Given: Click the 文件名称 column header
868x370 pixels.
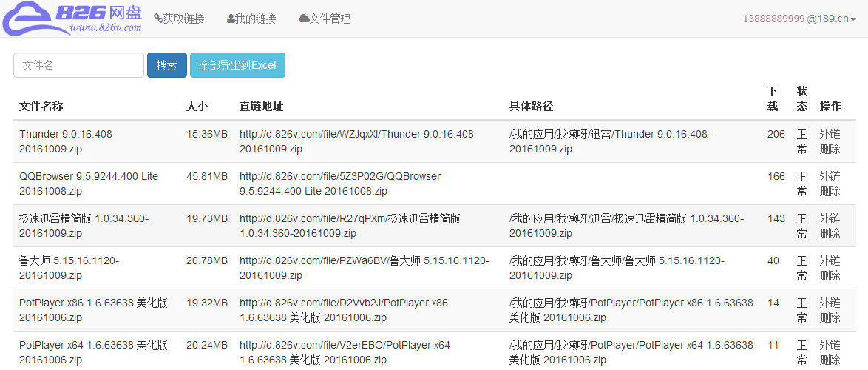Looking at the screenshot, I should (x=41, y=106).
